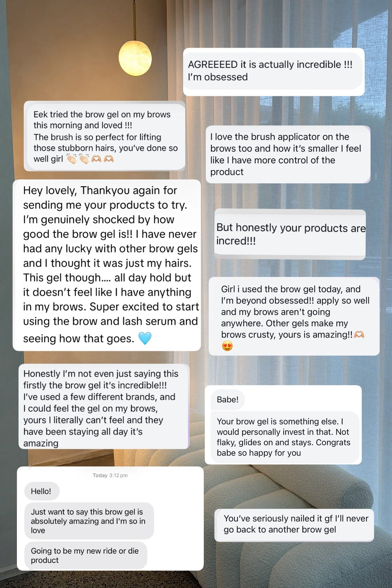Click the last heart hands emoji after "well girl"
The image size is (392, 588).
tap(109, 159)
